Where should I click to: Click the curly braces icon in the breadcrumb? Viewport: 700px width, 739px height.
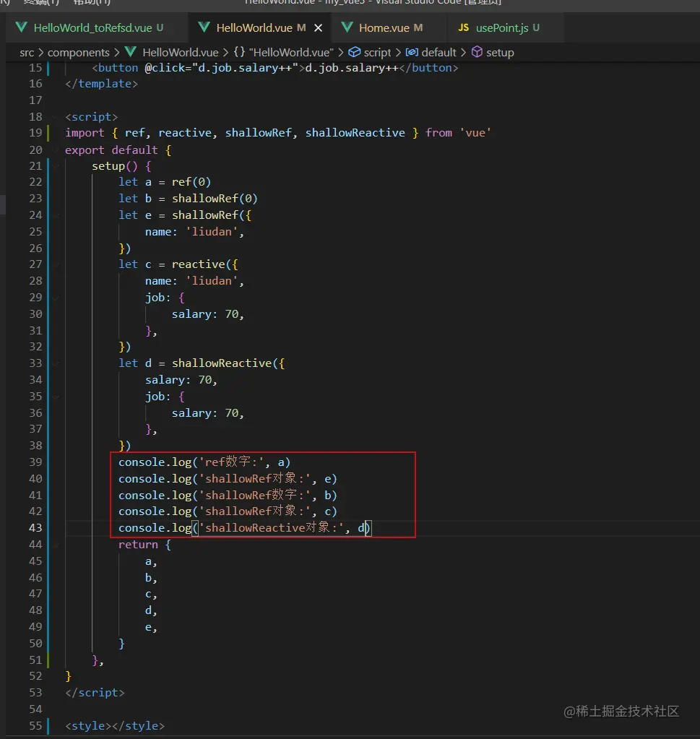[x=239, y=52]
